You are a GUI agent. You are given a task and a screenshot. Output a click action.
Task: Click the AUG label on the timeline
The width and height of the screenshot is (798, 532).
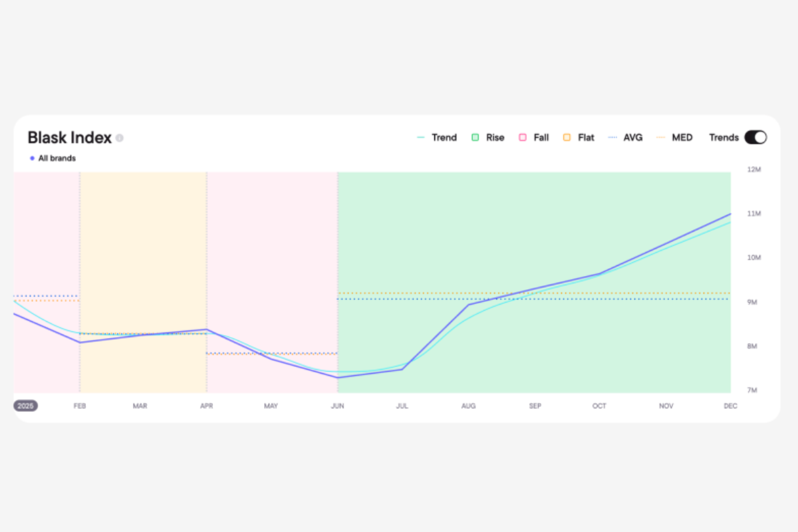[x=468, y=406]
